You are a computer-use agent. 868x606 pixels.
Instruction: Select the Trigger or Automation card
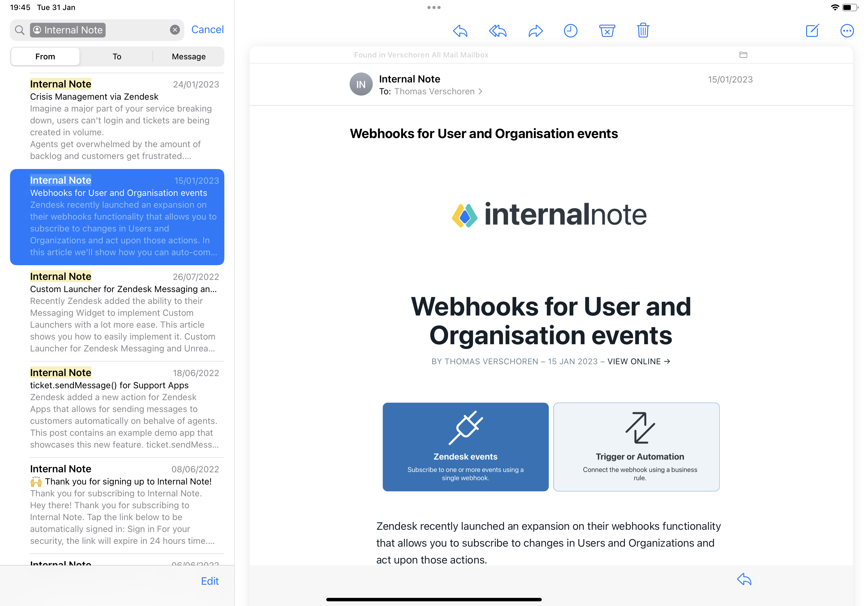636,447
